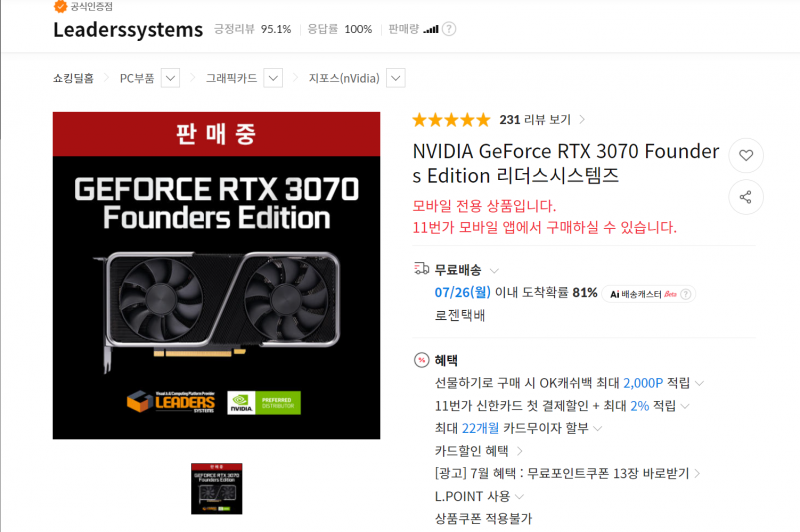Click the 무료배송 truck icon
800x532 pixels.
[x=421, y=269]
